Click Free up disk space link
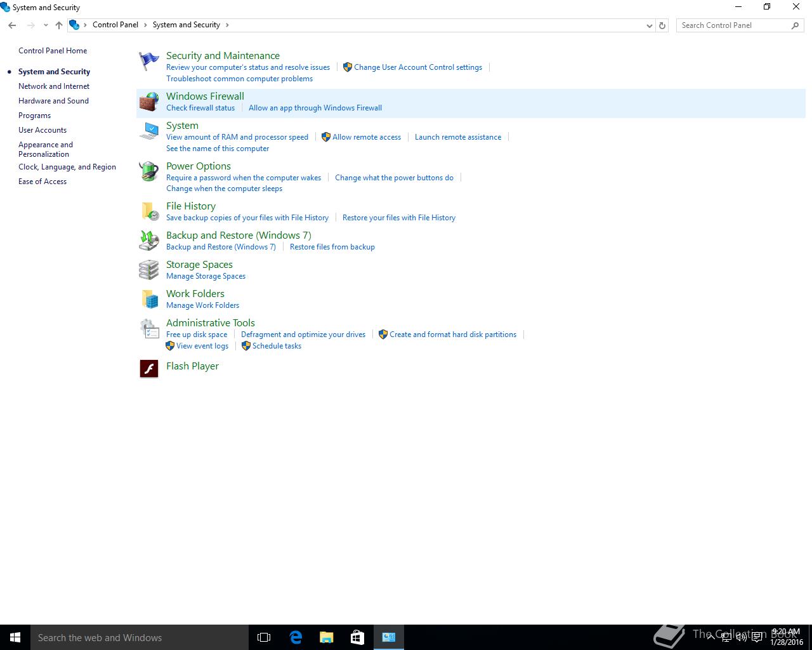The width and height of the screenshot is (812, 650). (x=197, y=335)
